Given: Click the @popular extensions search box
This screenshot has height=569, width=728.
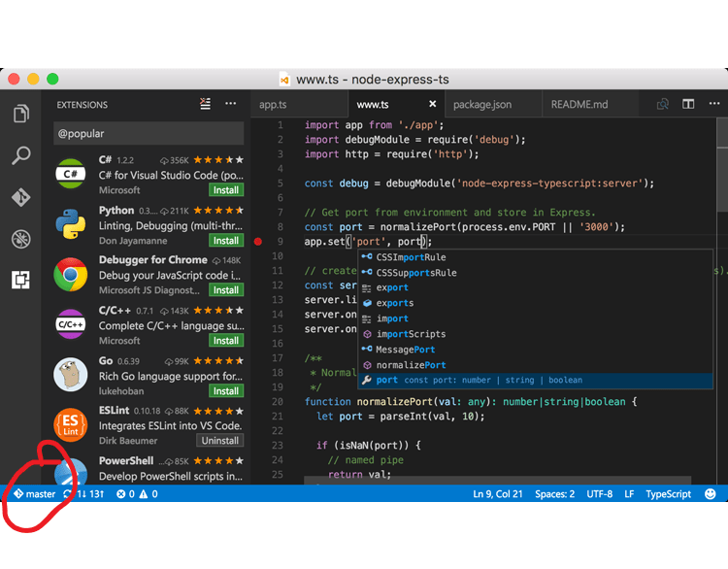Looking at the screenshot, I should pos(149,133).
